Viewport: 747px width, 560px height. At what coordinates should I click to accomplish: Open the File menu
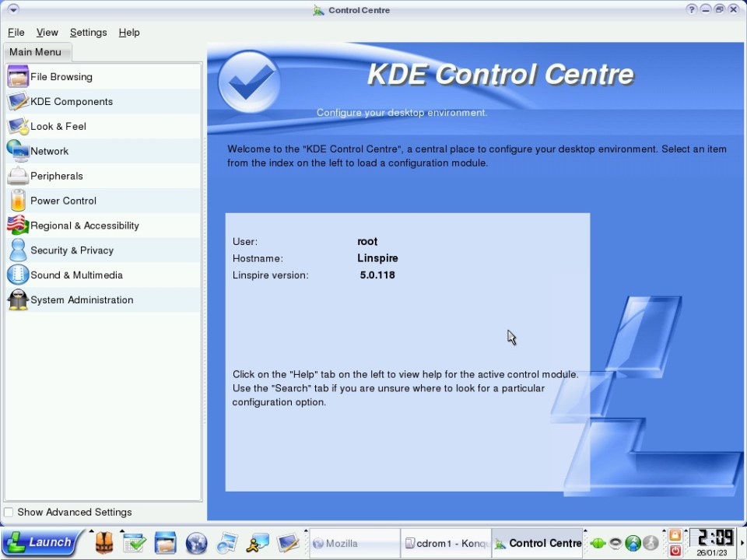16,33
